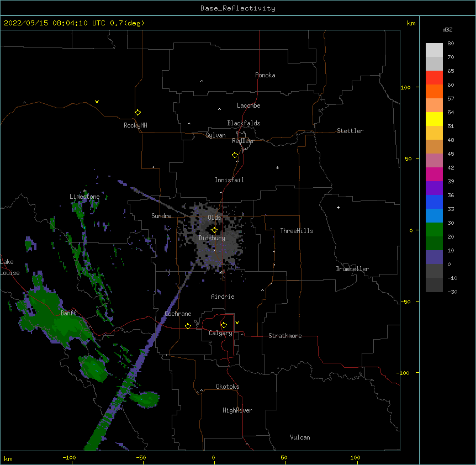
Task: Click the Ponoka label
Action: (x=265, y=75)
